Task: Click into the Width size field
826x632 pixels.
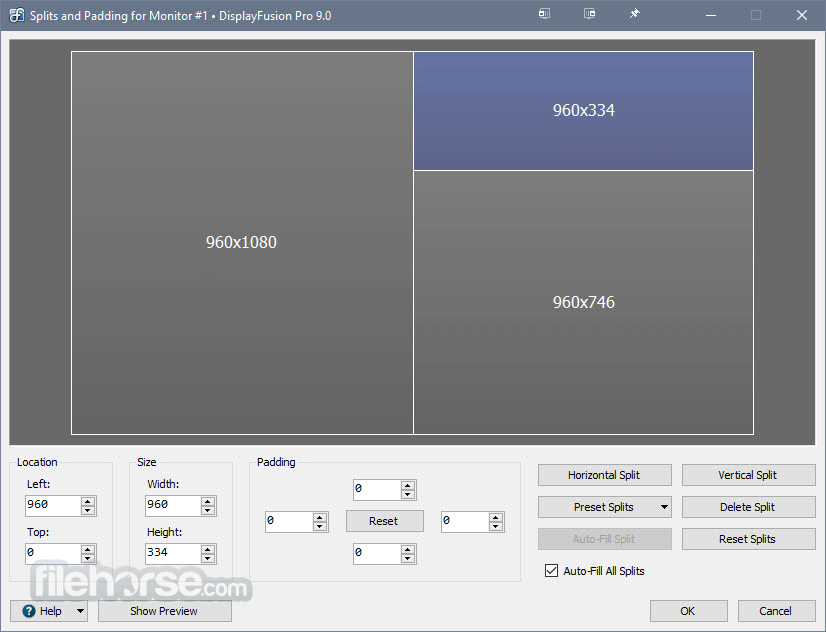Action: point(173,505)
